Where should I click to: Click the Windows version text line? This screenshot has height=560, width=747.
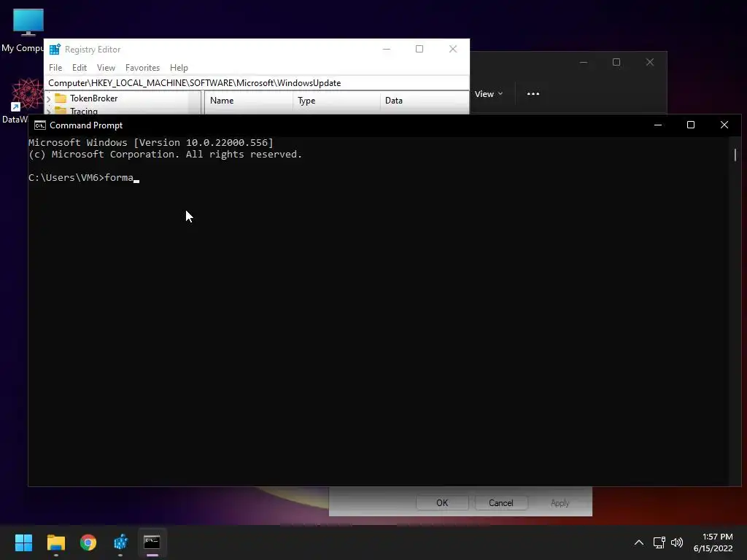(x=151, y=142)
